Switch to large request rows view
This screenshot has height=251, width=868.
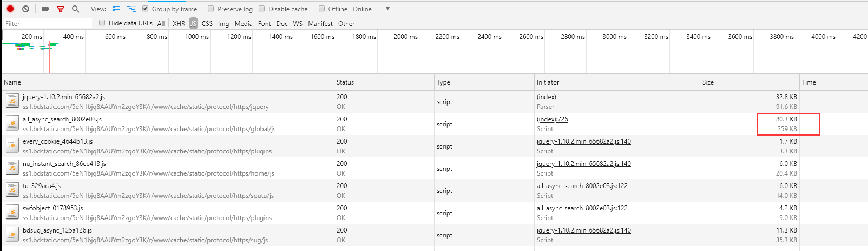(116, 9)
